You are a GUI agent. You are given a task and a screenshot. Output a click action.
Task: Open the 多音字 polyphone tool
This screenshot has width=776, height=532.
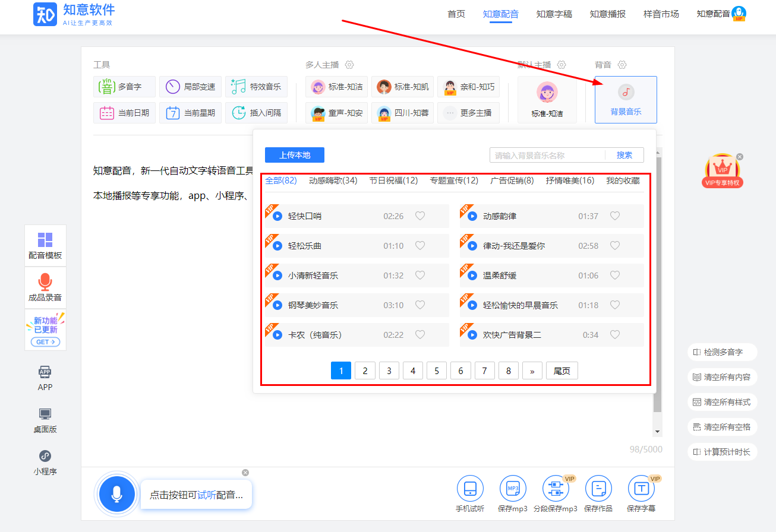coord(124,87)
